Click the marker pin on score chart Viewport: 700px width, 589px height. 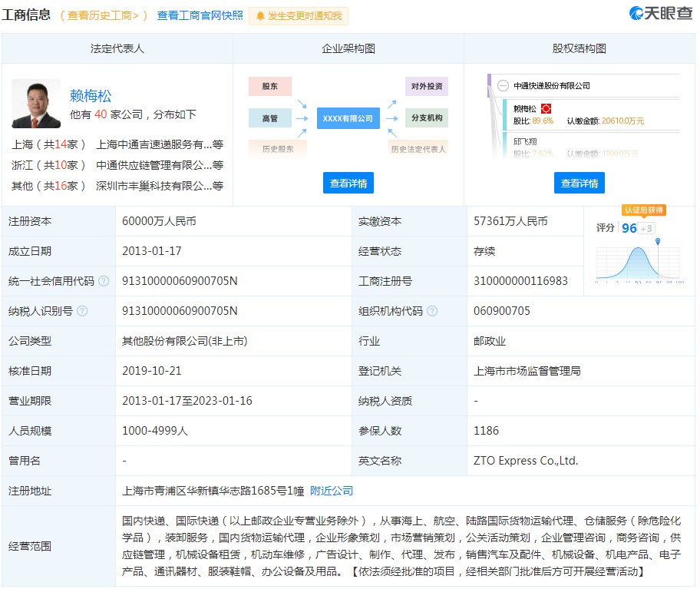click(658, 241)
